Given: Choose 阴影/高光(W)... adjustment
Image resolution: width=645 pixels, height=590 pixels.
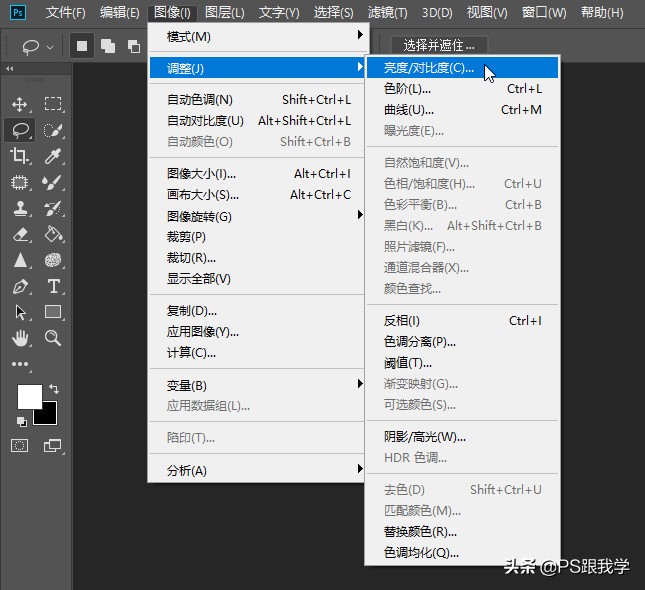Looking at the screenshot, I should (x=462, y=437).
